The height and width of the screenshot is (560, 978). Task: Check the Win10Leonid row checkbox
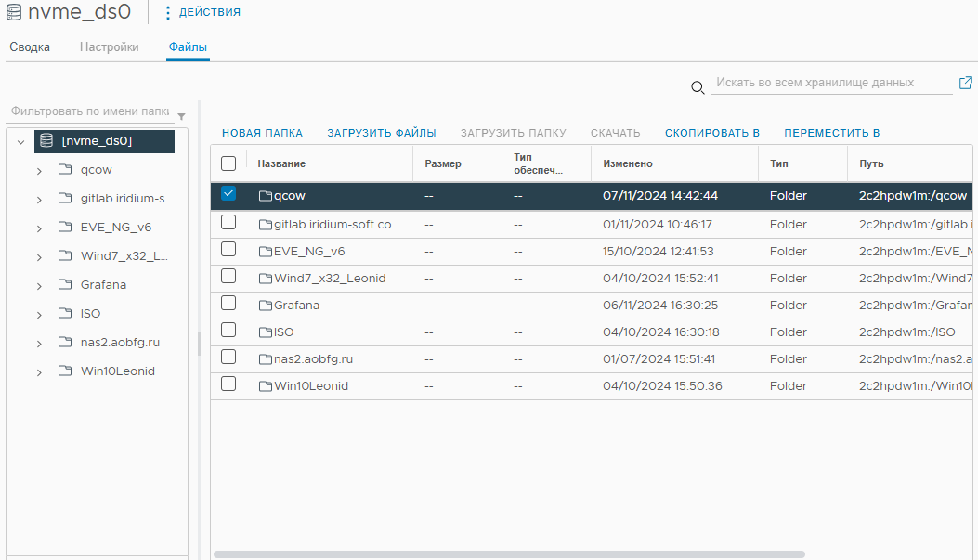[x=228, y=384]
